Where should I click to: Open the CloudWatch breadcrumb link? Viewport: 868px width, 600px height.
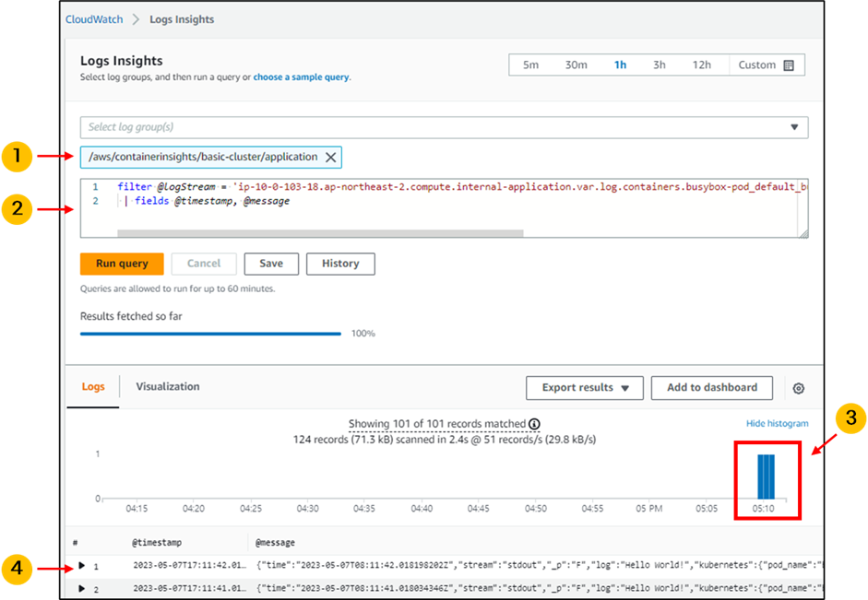coord(94,19)
